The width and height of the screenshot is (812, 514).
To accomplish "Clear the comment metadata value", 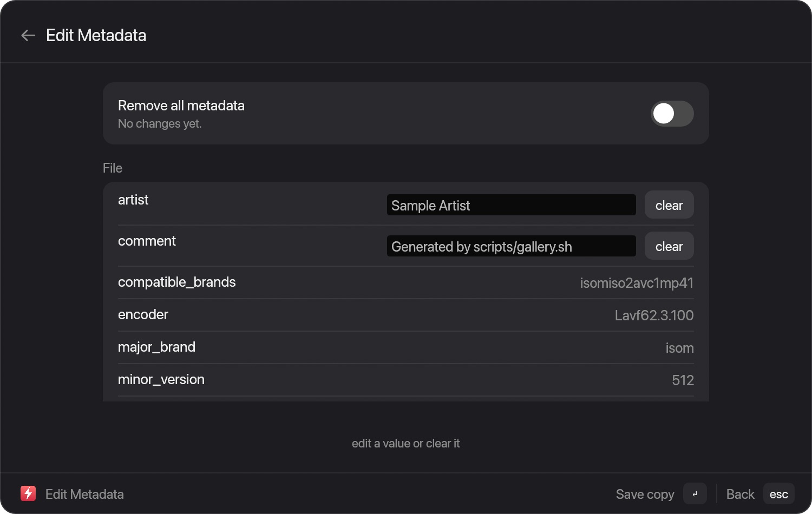I will pos(669,246).
